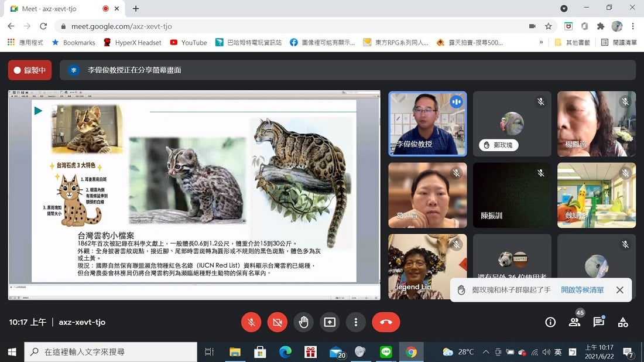Bookmark this page with star icon
The image size is (644, 362).
(x=549, y=26)
